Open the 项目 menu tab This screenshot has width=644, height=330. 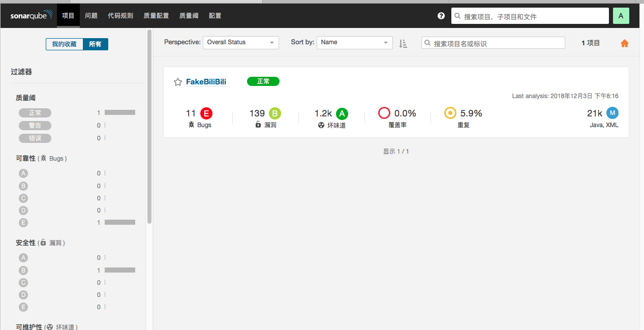click(x=69, y=16)
